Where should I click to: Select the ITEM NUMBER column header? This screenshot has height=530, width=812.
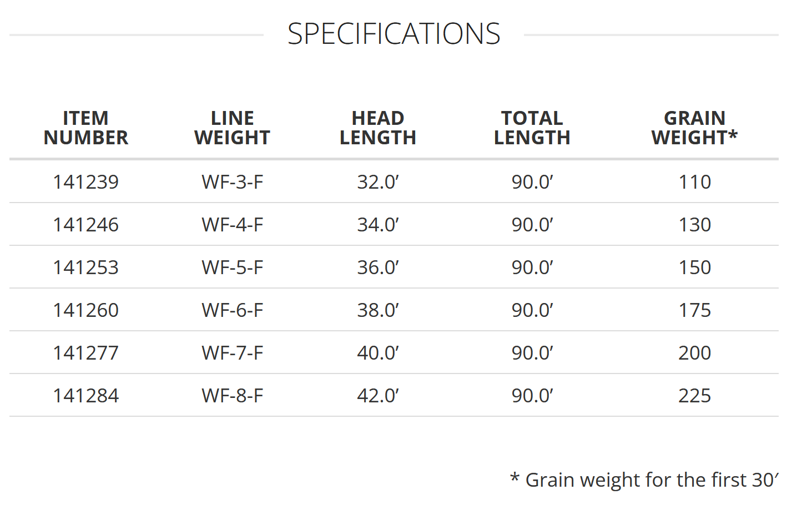click(86, 128)
